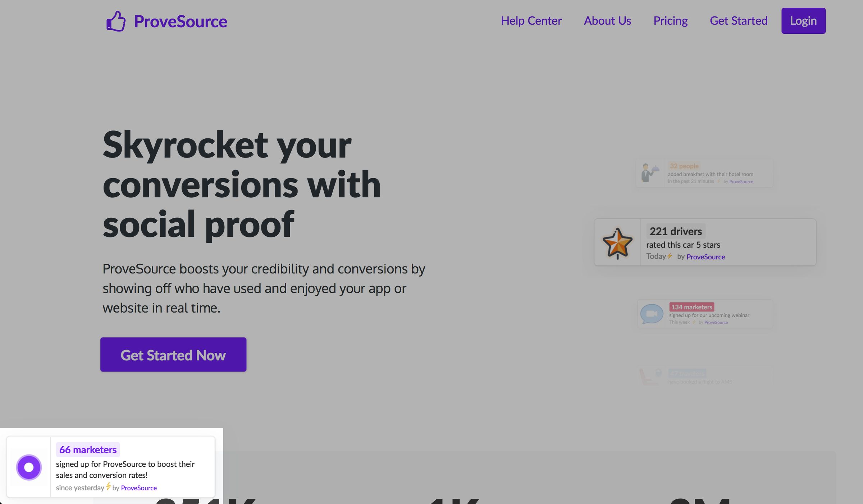Open the ProveSource link in marketers notification
The width and height of the screenshot is (863, 504).
coord(138,488)
